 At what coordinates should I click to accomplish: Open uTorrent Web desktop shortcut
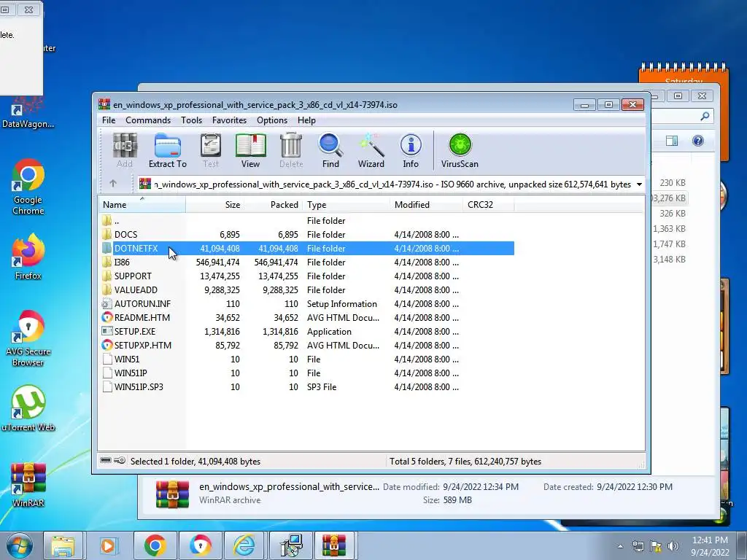pos(28,408)
